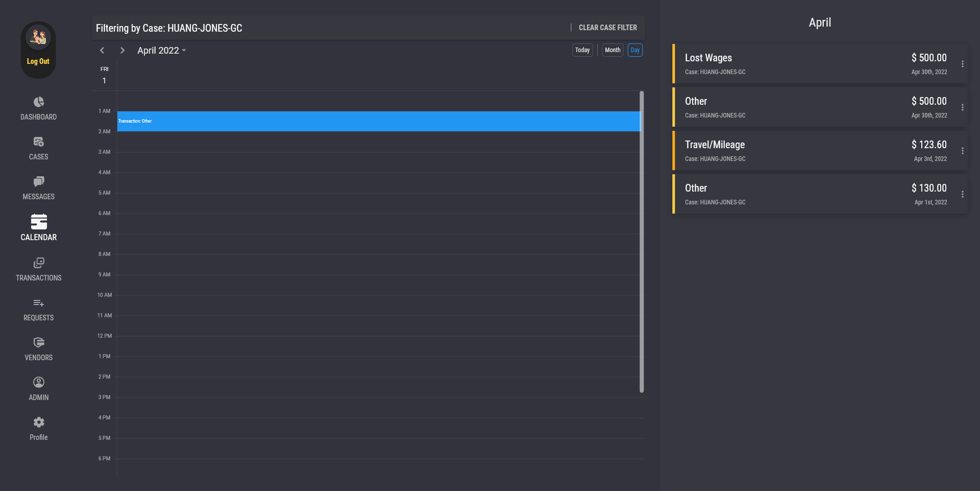This screenshot has width=980, height=491.
Task: Open the Dashboard pie chart icon
Action: point(39,102)
